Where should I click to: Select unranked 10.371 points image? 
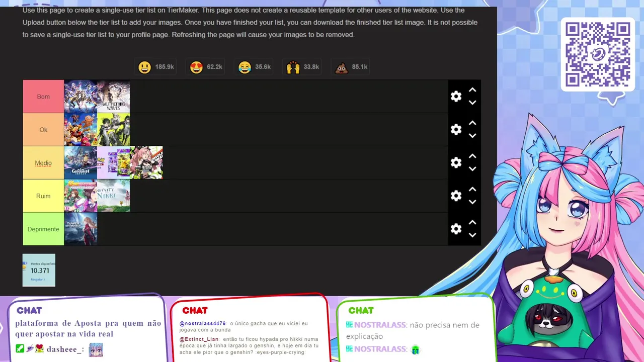(39, 270)
